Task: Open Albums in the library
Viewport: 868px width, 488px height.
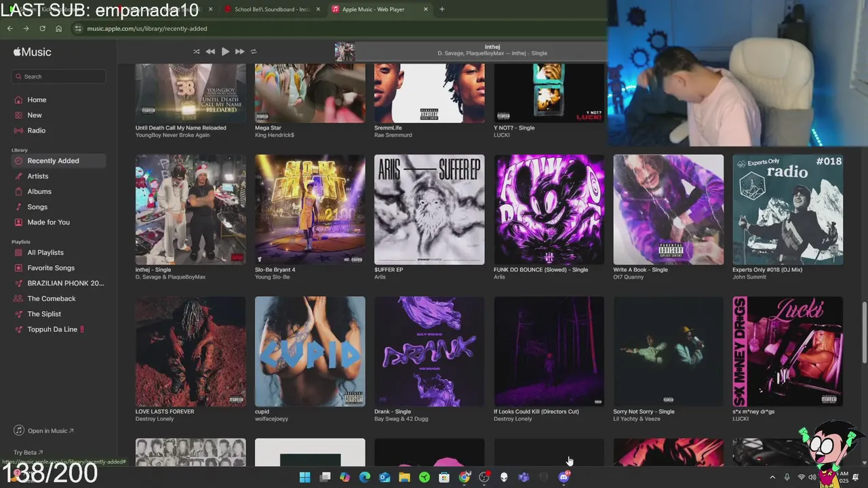Action: click(39, 191)
